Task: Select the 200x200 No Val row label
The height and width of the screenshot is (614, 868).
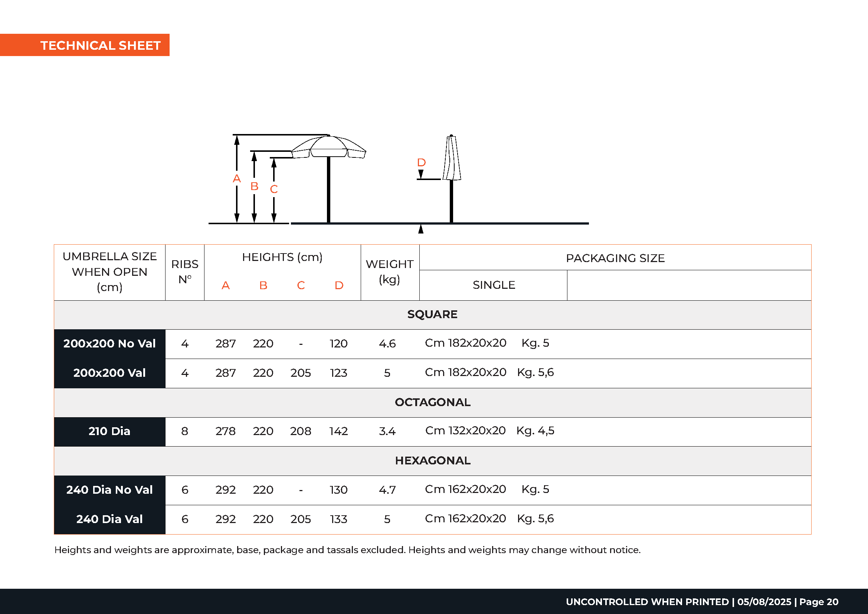Action: point(109,343)
